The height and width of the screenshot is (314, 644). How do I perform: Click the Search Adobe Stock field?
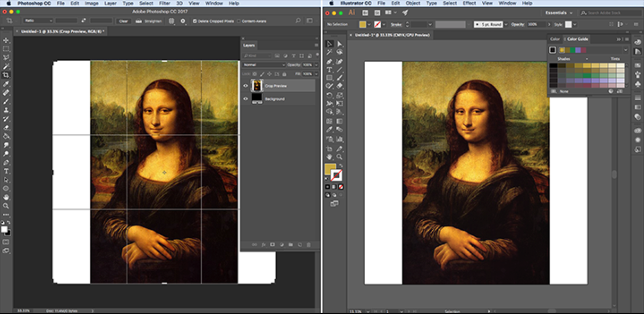point(611,13)
